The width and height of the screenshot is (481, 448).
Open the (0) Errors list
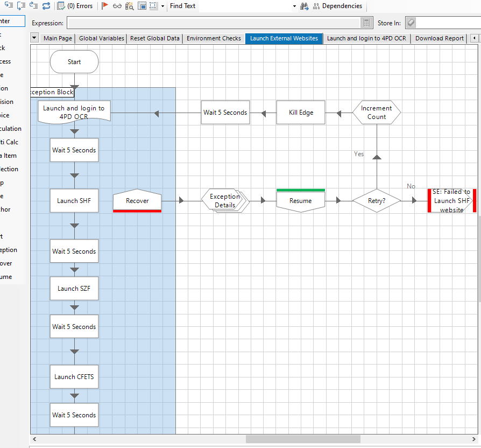point(75,6)
